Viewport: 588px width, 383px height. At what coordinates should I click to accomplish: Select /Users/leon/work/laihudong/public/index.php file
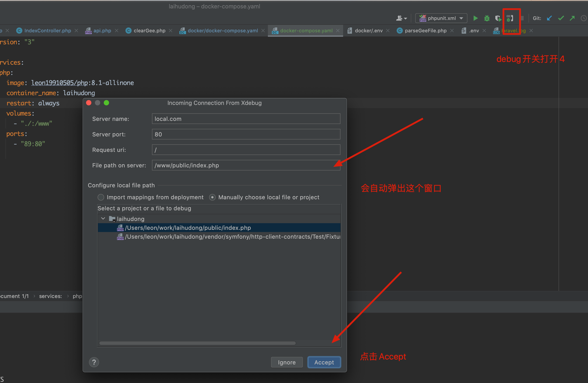coord(219,228)
